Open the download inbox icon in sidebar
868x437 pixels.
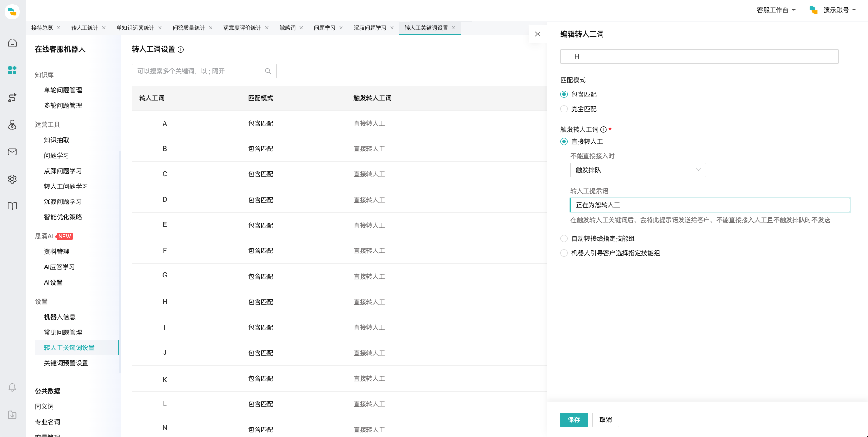(12, 415)
